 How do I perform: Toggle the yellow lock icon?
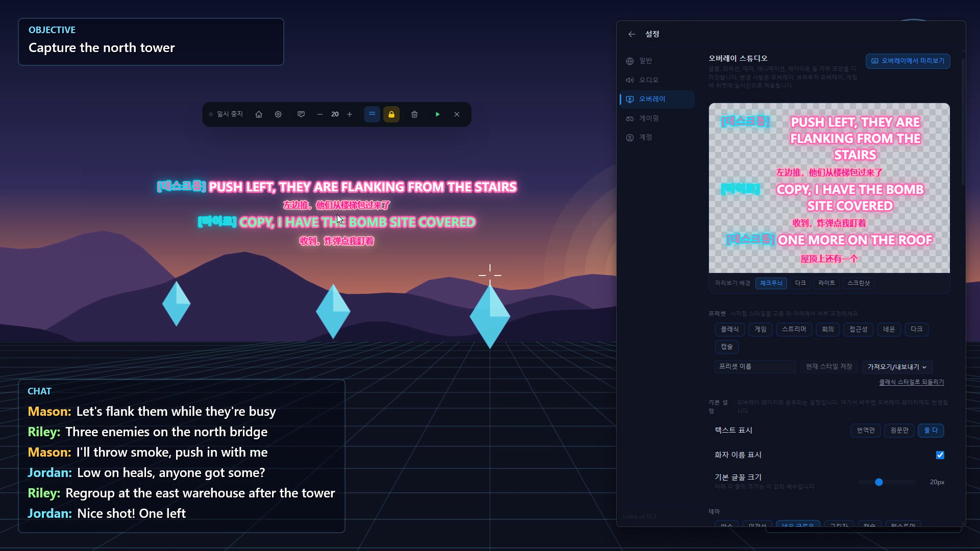[391, 114]
